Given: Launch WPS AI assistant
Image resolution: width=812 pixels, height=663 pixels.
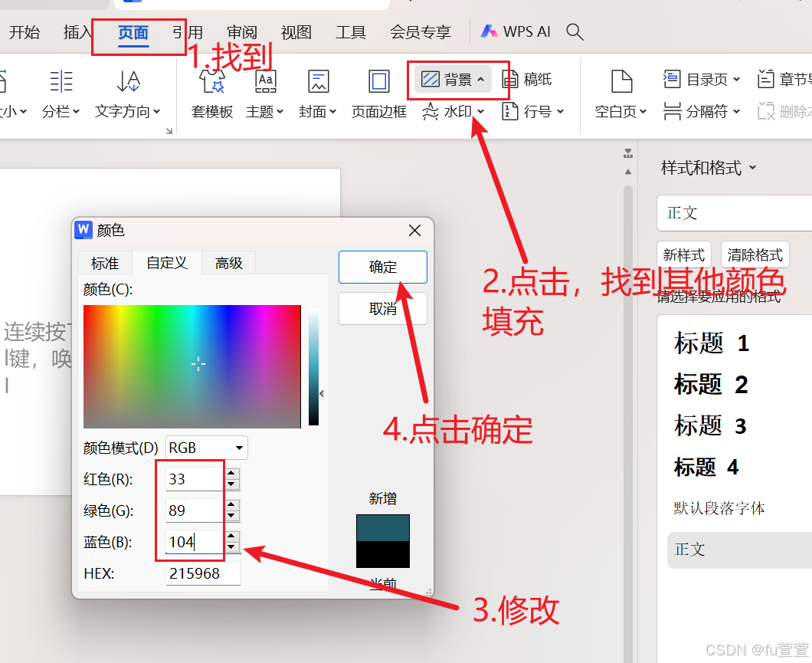Looking at the screenshot, I should coord(516,32).
